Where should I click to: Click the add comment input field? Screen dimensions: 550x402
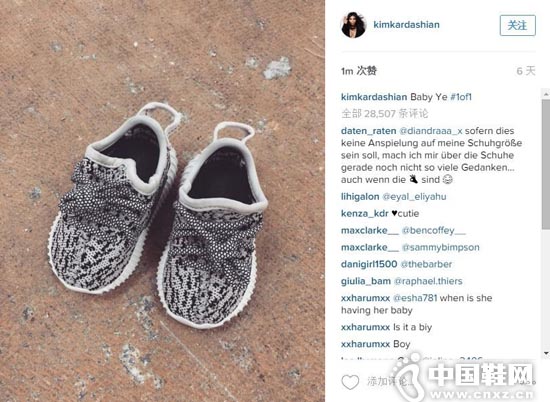tap(449, 382)
